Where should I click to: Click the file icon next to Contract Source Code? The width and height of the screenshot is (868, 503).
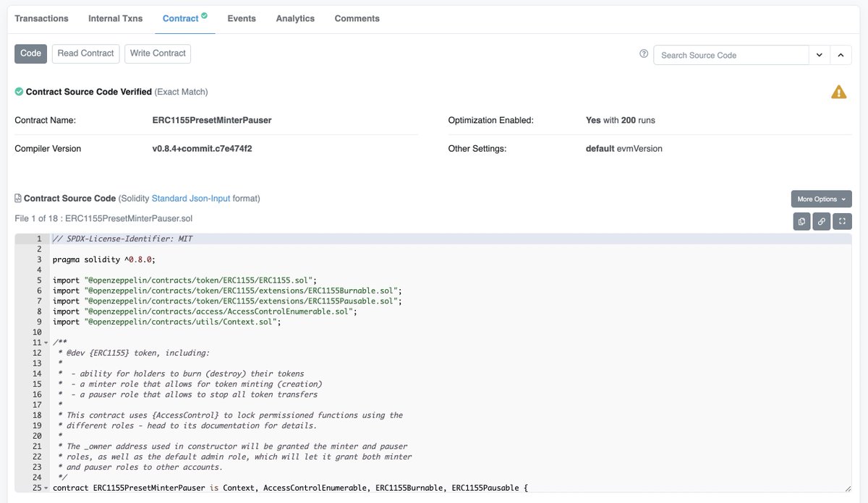pos(18,198)
